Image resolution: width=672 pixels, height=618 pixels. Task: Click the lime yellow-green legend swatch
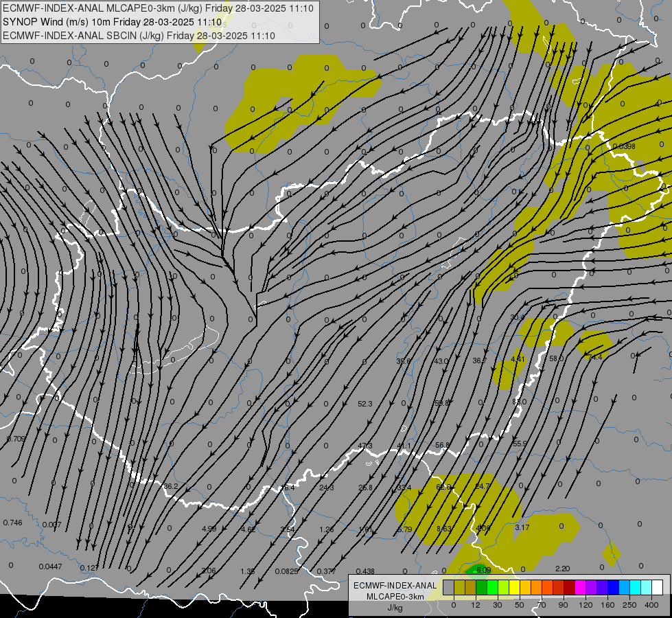click(504, 587)
